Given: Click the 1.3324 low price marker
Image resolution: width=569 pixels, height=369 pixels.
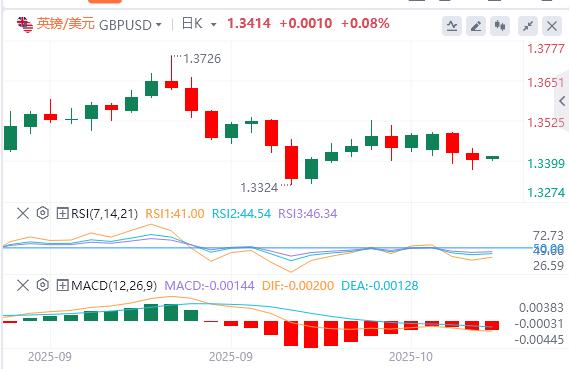Looking at the screenshot, I should pos(259,188).
